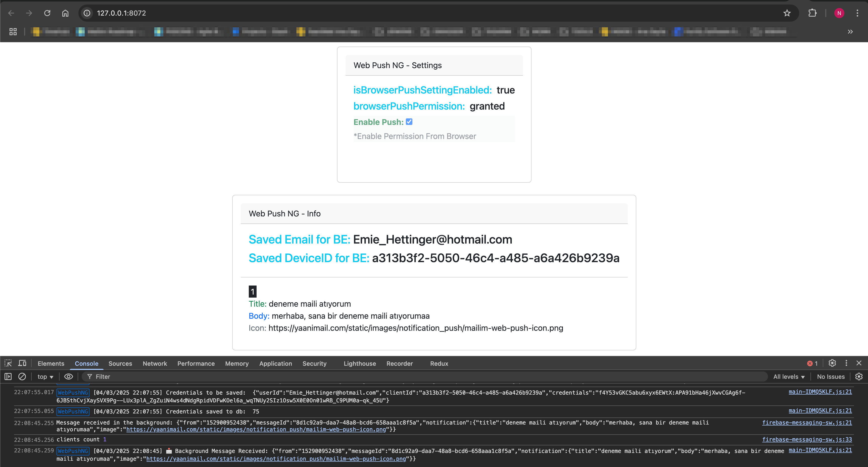Open the Lighthouse tab
The image size is (868, 467).
point(360,363)
